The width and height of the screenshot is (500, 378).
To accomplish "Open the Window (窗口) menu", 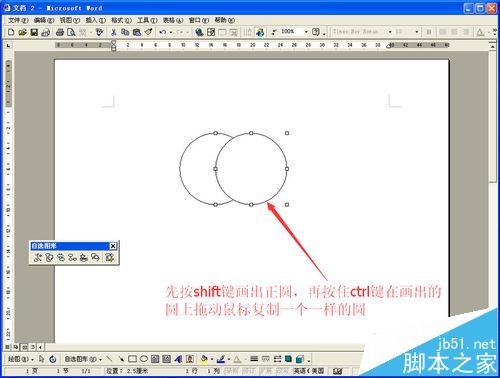I will point(199,20).
